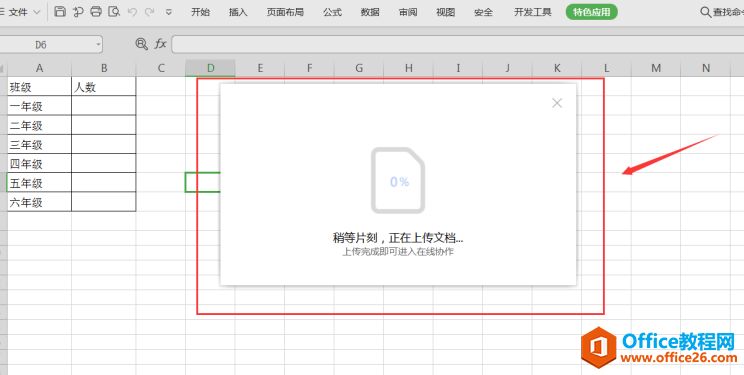Click the 人数 header cell

[x=104, y=87]
